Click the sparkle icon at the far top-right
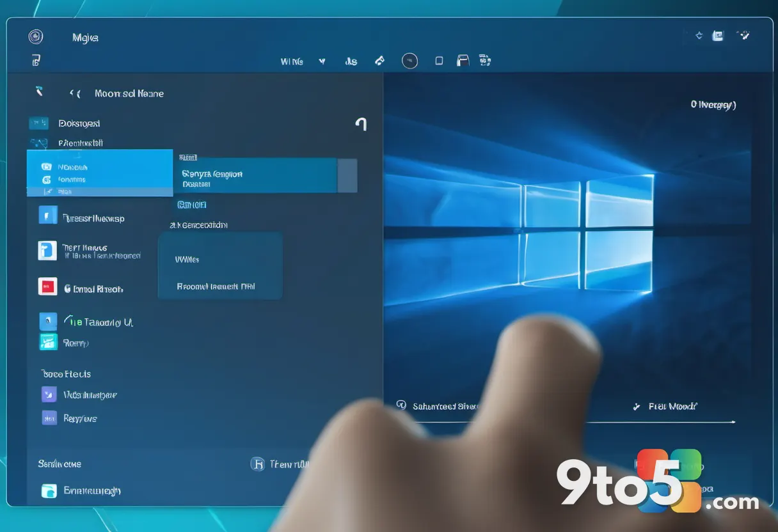Image resolution: width=778 pixels, height=532 pixels. [743, 36]
